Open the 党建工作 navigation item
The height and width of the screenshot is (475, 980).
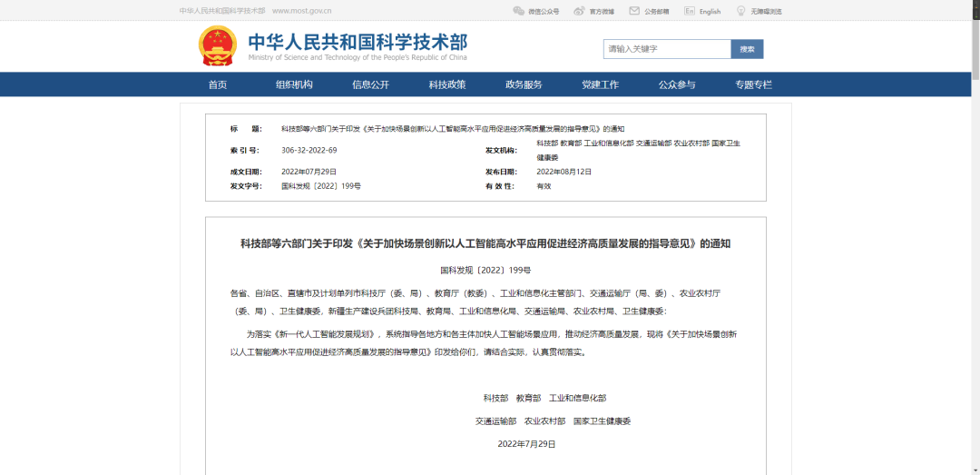pos(600,85)
